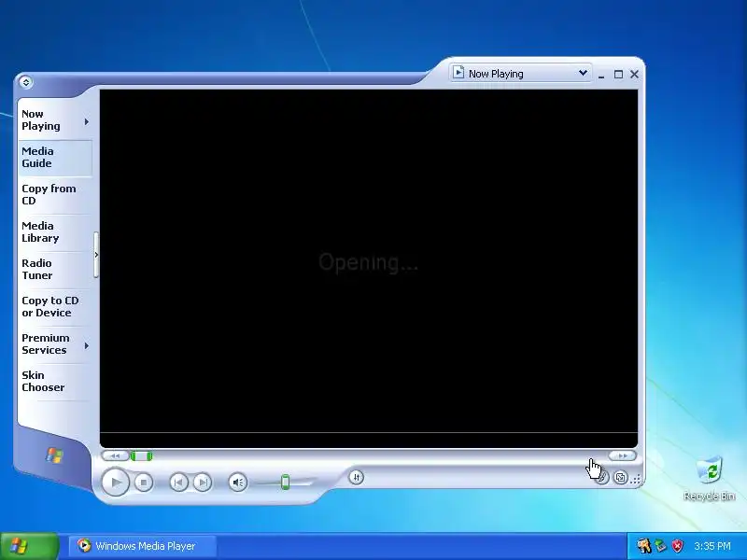Click the 3:35 PM taskbar clock
Image resolution: width=747 pixels, height=560 pixels.
(712, 546)
